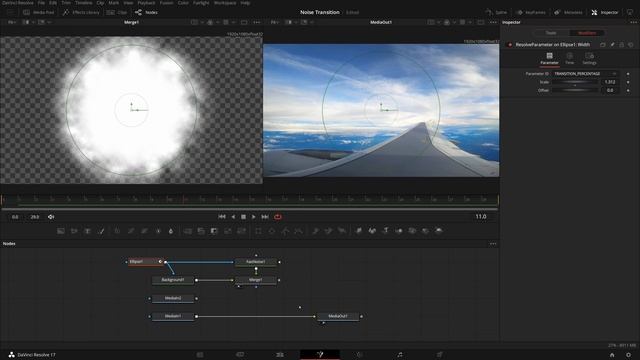This screenshot has height=360, width=640.
Task: Add a Text 3D node from the toolbar
Action: 385,231
